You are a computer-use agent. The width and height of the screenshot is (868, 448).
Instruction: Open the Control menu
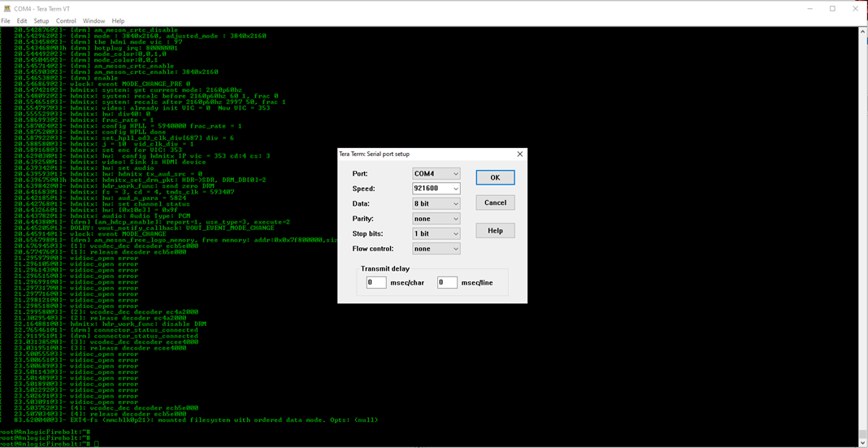click(x=66, y=21)
